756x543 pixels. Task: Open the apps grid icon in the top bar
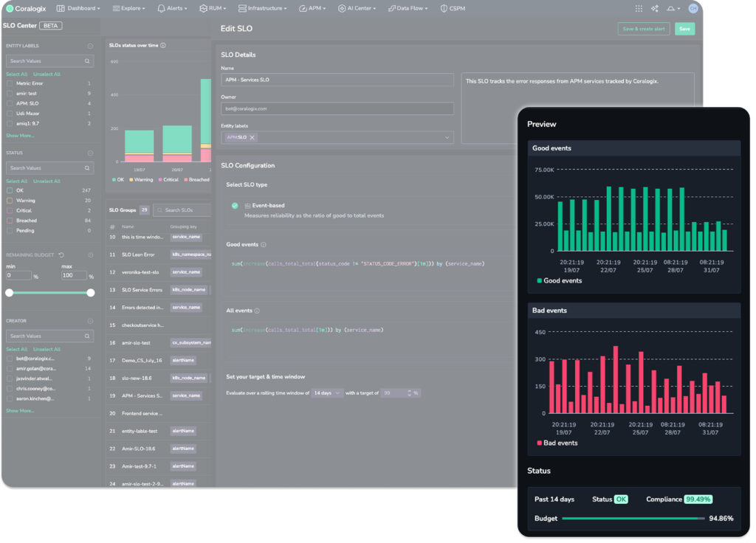(x=639, y=8)
